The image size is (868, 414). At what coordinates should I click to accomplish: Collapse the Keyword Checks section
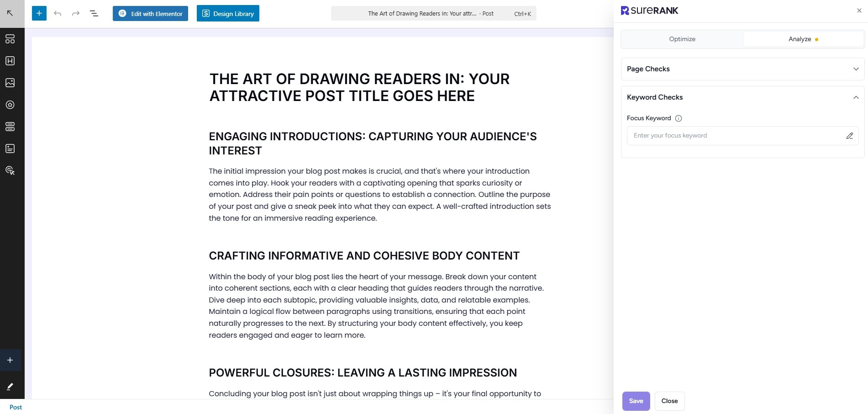click(x=742, y=97)
